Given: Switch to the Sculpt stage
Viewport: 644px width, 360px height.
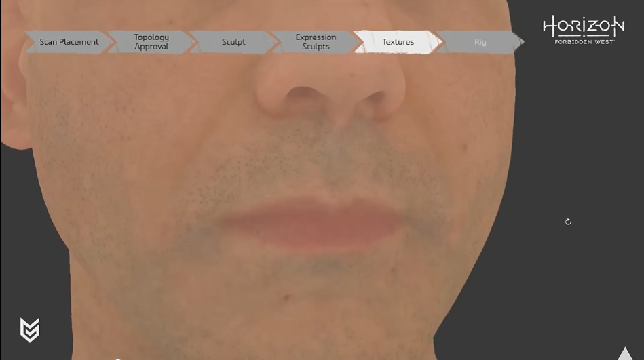Looking at the screenshot, I should click(x=233, y=42).
